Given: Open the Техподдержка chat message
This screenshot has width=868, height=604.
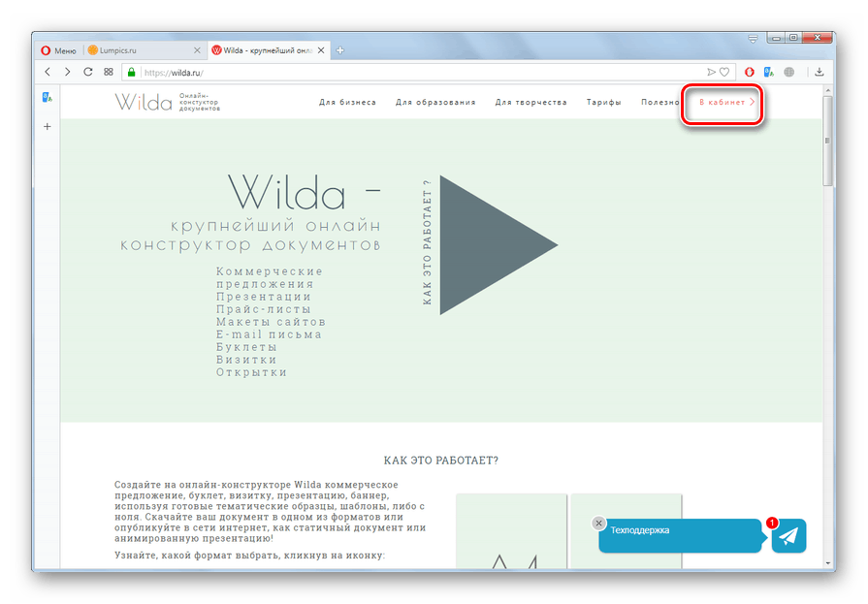Looking at the screenshot, I should (681, 535).
